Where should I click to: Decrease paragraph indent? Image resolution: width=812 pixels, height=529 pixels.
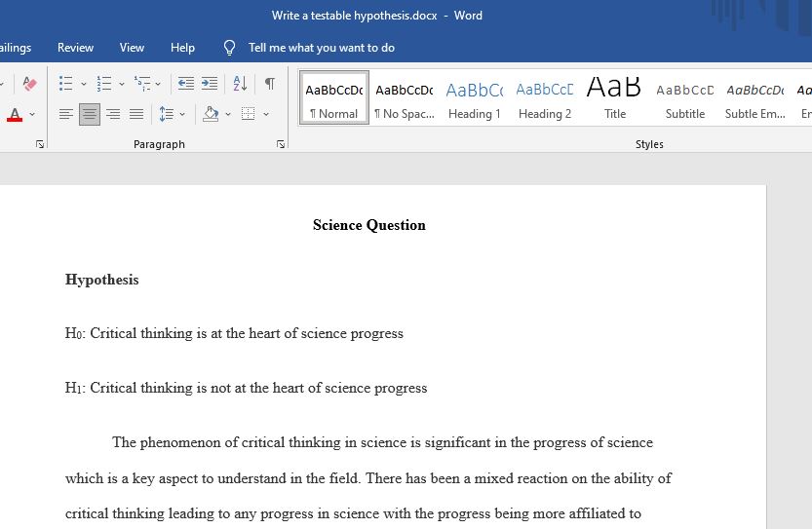pos(186,84)
